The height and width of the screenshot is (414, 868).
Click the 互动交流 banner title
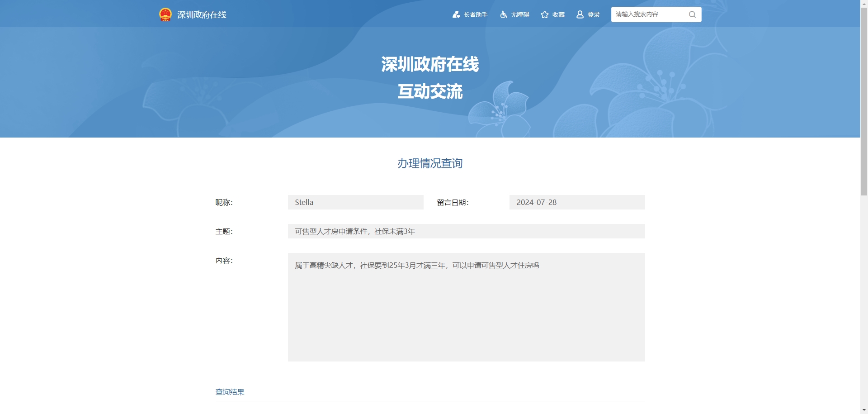(x=430, y=92)
